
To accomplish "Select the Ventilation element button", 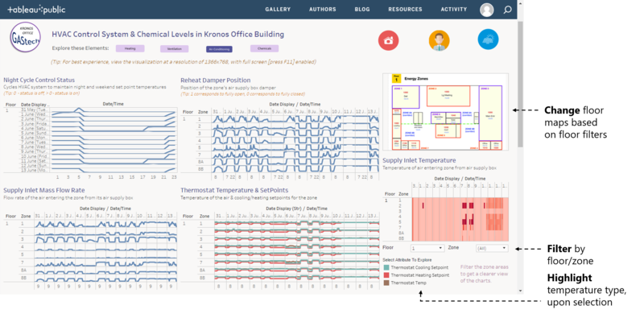I will (174, 49).
